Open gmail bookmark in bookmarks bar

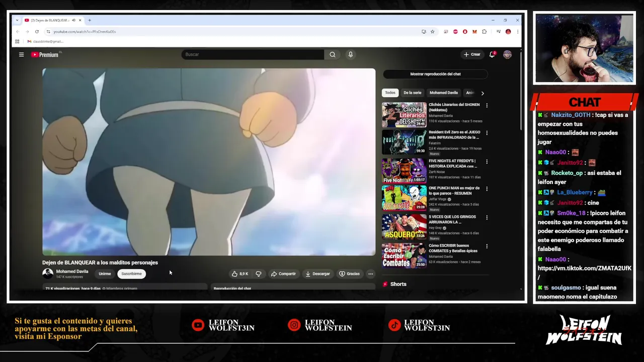(x=45, y=41)
